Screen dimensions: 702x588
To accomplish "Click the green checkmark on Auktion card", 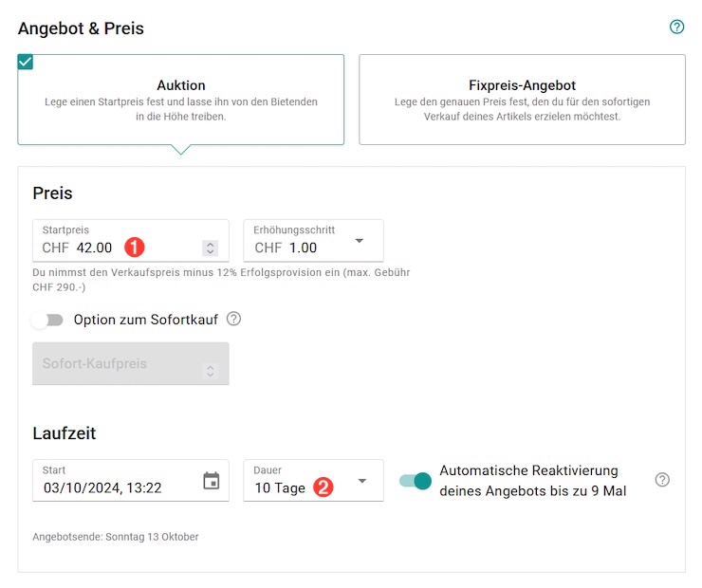I will pos(26,63).
